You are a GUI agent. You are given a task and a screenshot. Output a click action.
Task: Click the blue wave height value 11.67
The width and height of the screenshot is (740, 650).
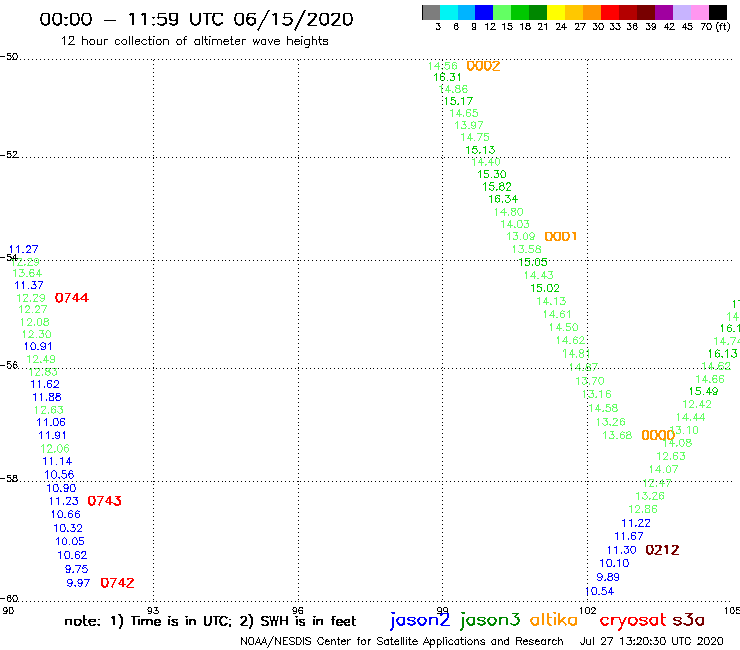pyautogui.click(x=629, y=536)
